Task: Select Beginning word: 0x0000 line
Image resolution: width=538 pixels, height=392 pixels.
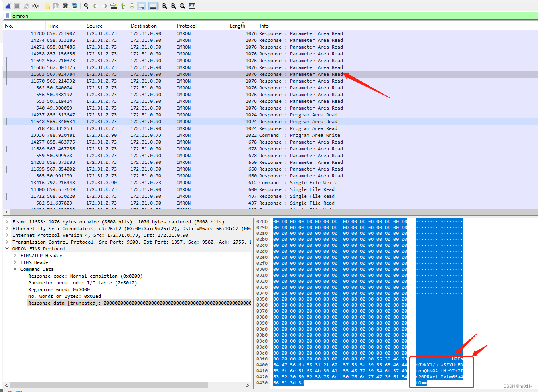Action: pyautogui.click(x=59, y=290)
